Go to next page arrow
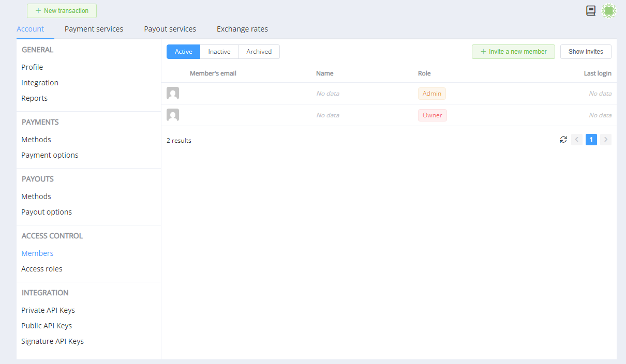Viewport: 626px width, 364px height. 606,140
